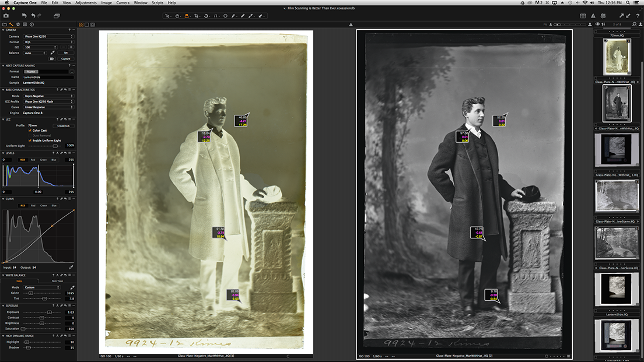The height and width of the screenshot is (362, 644).
Task: Pick white balance with eyedropper in Camera panel
Action: click(52, 52)
